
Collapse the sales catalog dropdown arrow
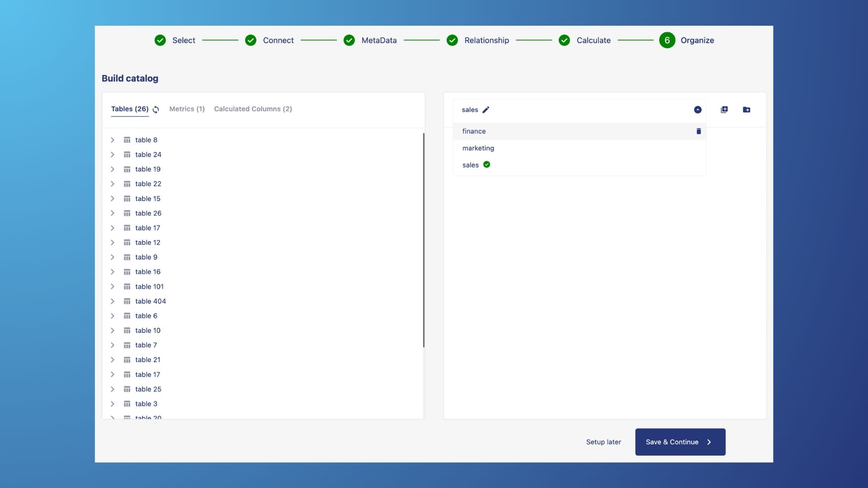click(x=698, y=110)
